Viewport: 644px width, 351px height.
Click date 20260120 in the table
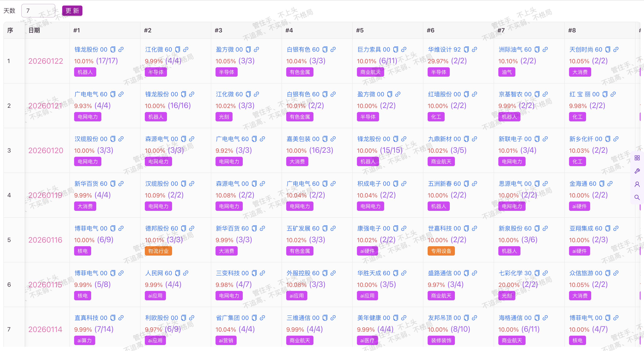click(x=46, y=151)
